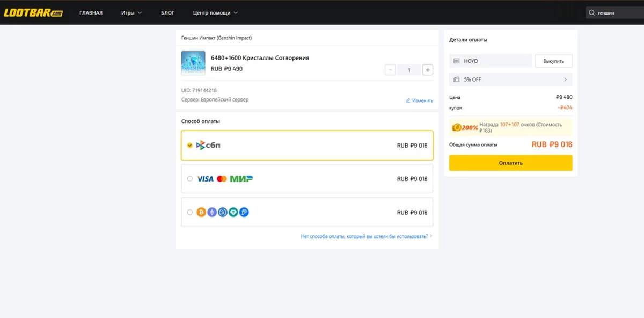Screen dimensions: 644x318
Task: Expand the Центр помощи dropdown
Action: point(215,12)
